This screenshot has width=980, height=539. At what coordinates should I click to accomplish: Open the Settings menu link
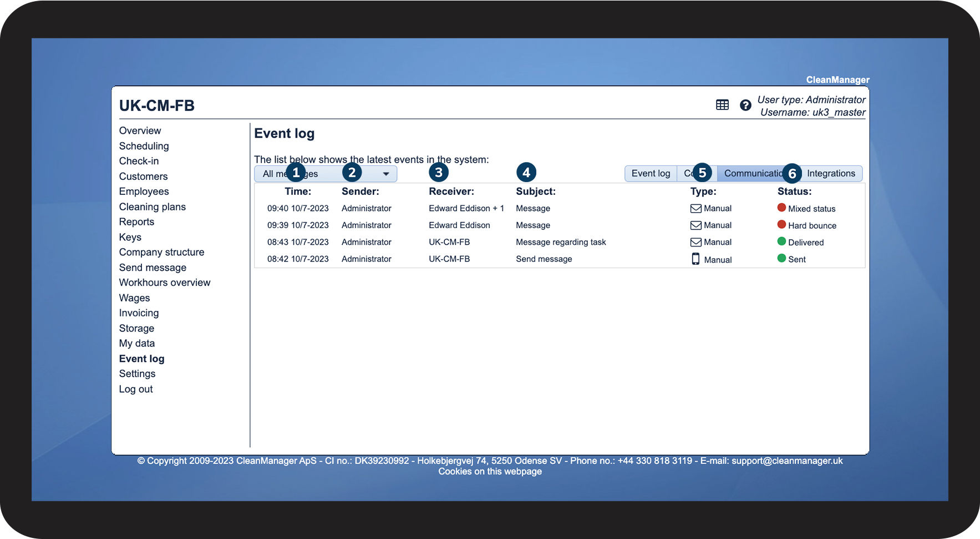click(137, 374)
